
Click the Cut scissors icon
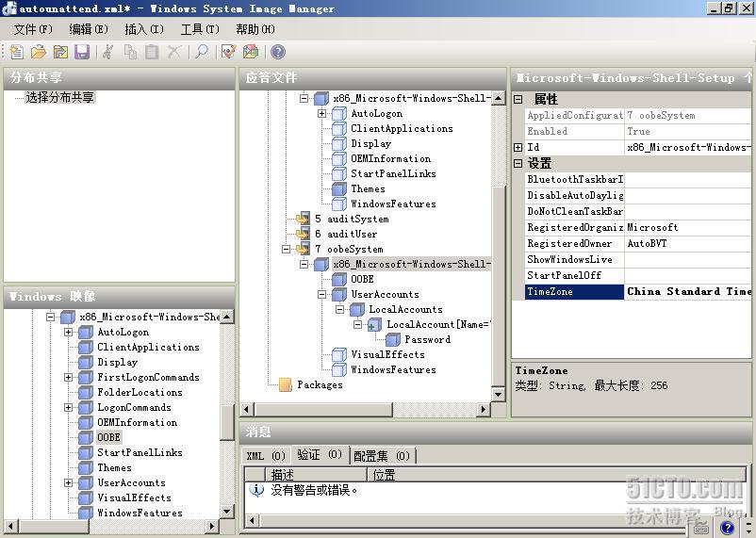point(108,52)
